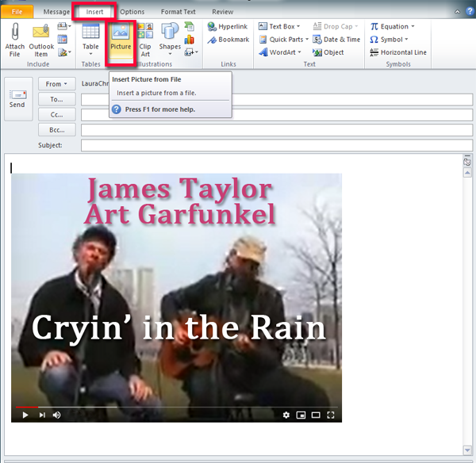476x463 pixels.
Task: Click the Help question mark icon
Action: [x=470, y=12]
